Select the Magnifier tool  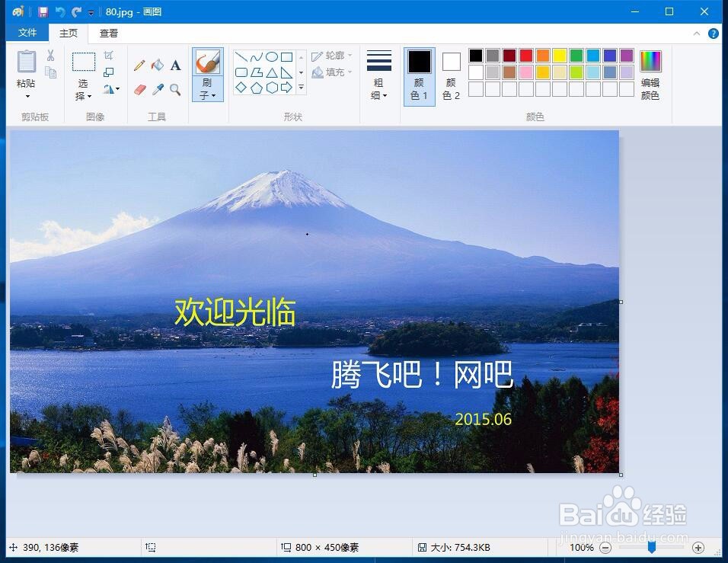point(175,89)
